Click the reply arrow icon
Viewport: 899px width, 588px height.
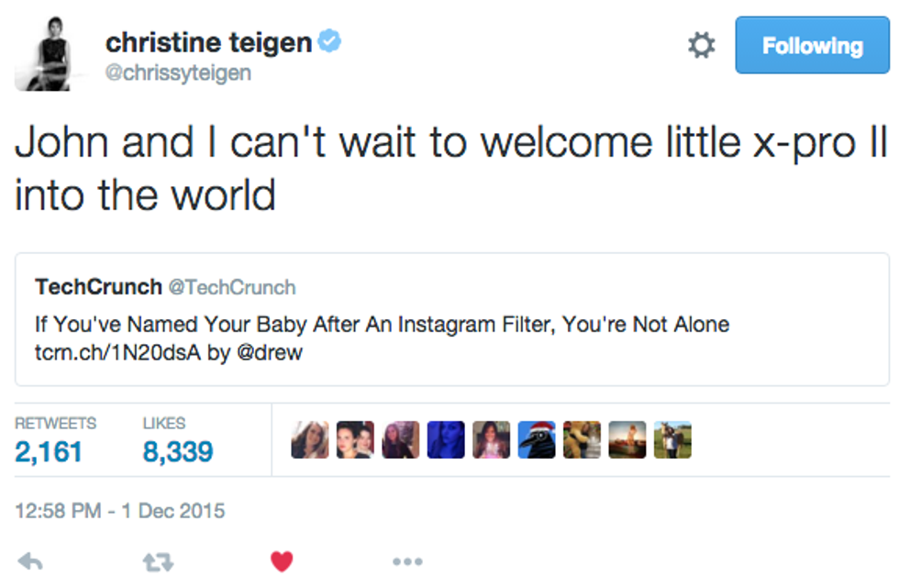(31, 560)
